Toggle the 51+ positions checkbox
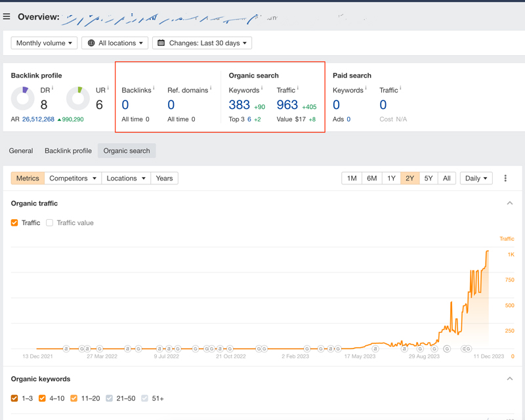 (x=144, y=398)
